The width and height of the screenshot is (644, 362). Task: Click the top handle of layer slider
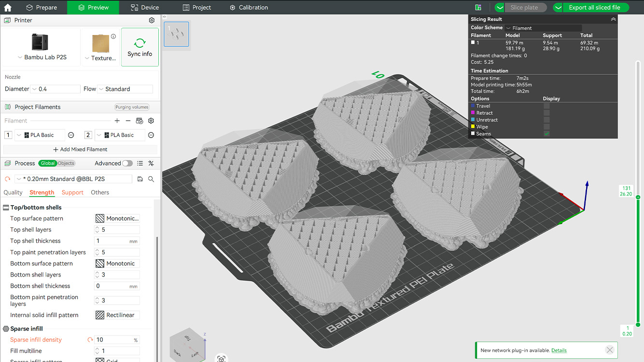tap(638, 197)
